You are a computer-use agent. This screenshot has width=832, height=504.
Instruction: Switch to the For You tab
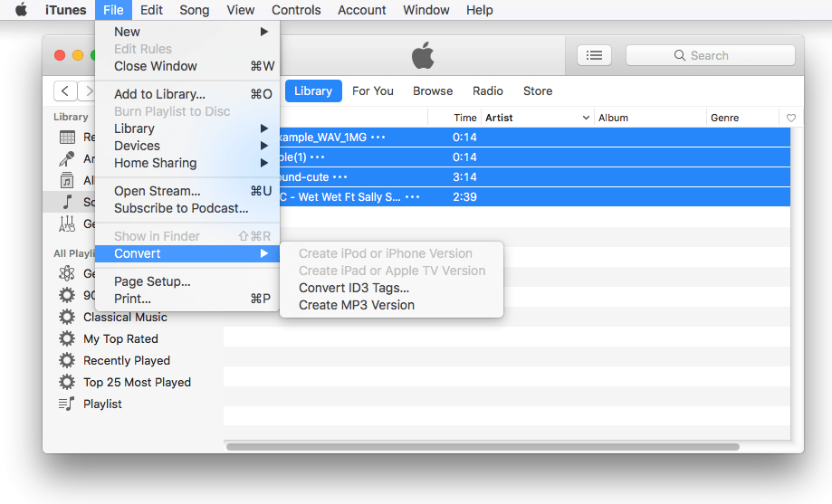[x=373, y=90]
